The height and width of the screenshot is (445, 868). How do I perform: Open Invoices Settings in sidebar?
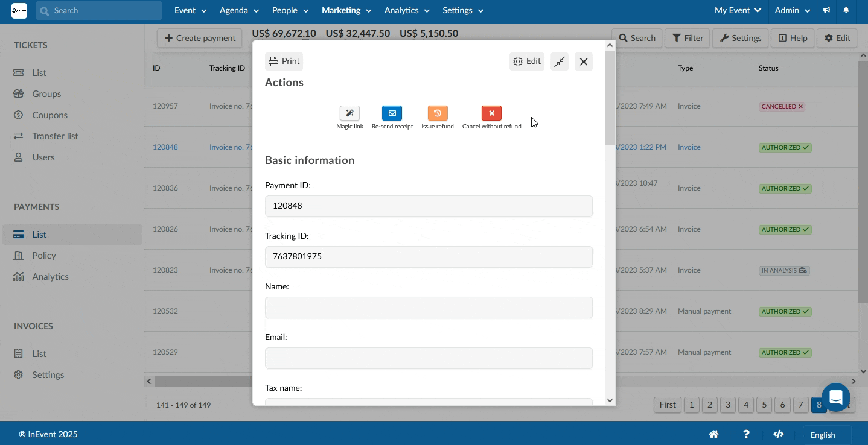[48, 375]
